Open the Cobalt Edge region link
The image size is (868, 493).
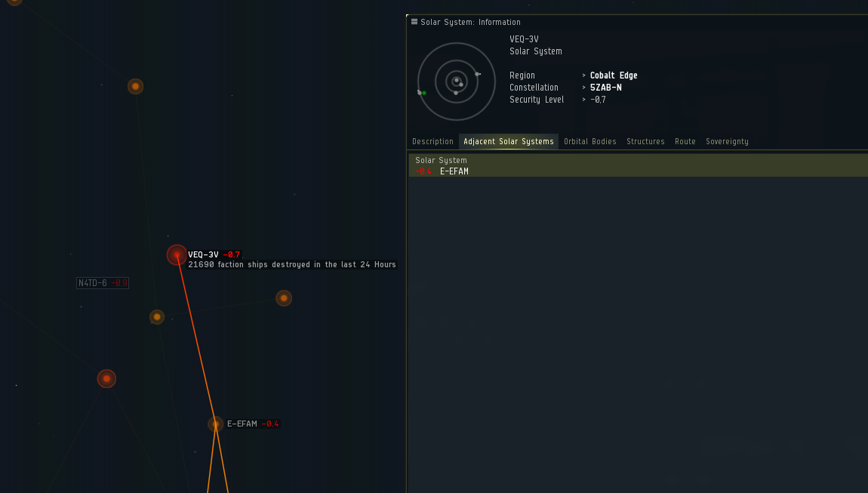(614, 75)
